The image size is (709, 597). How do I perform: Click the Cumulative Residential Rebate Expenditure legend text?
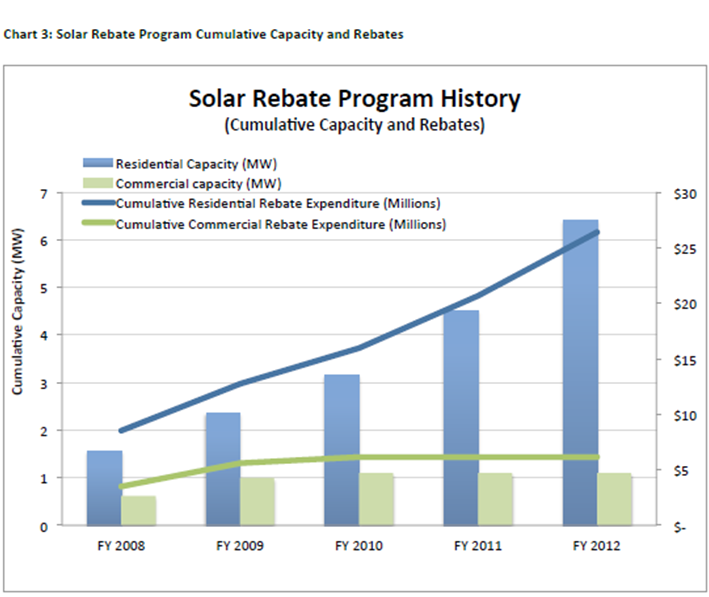click(279, 204)
